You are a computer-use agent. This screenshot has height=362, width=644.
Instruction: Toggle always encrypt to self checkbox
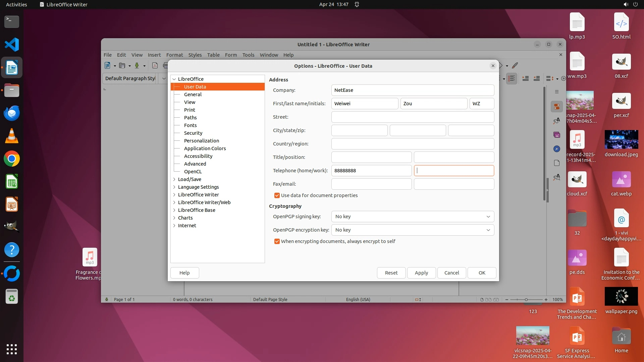277,241
